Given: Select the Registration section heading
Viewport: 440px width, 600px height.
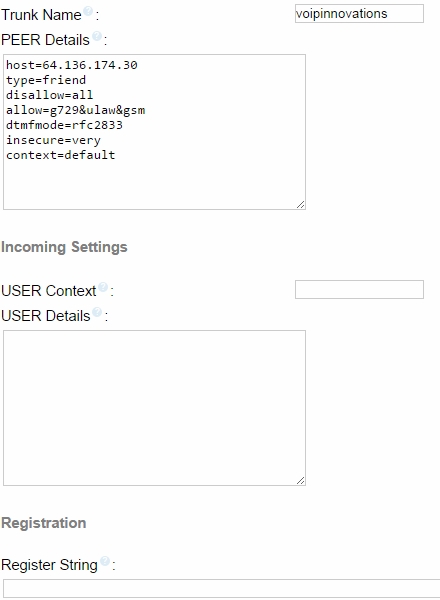Looking at the screenshot, I should click(44, 523).
